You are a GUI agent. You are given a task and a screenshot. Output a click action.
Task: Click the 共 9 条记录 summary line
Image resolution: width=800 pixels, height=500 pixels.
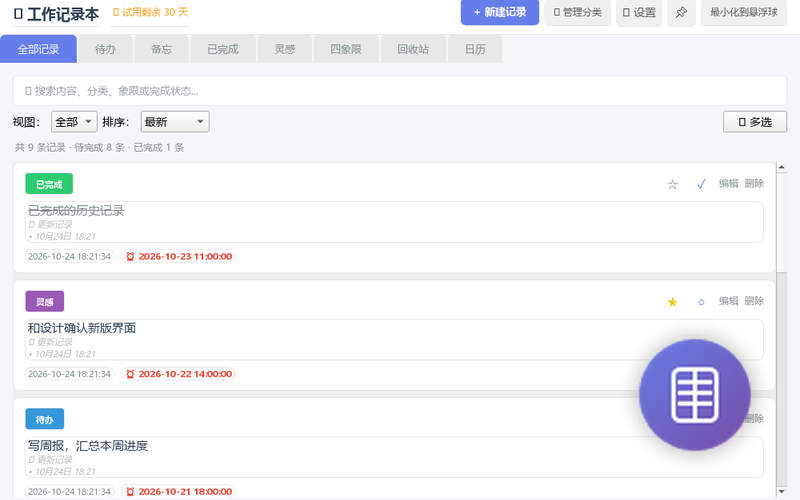click(99, 147)
